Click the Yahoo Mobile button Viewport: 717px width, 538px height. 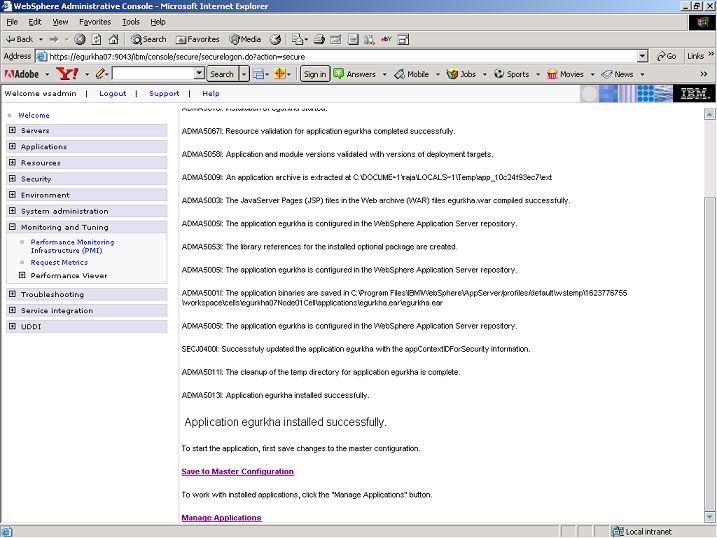pyautogui.click(x=412, y=74)
